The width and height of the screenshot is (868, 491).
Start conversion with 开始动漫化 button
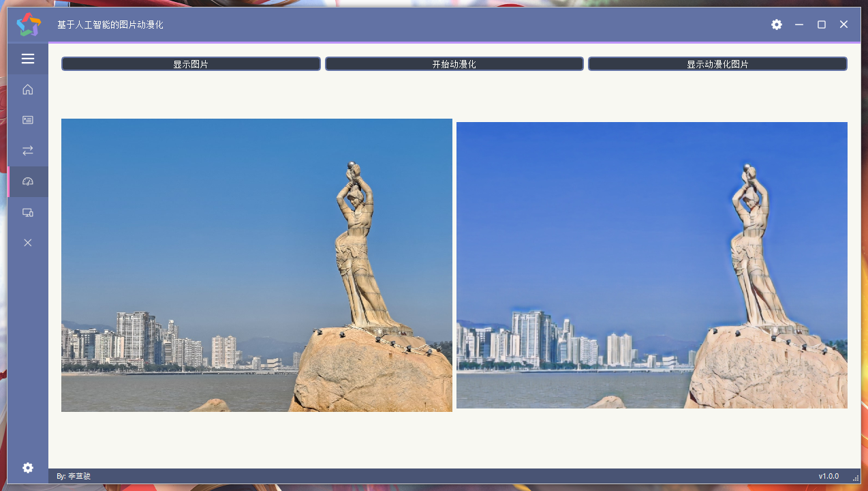click(454, 64)
